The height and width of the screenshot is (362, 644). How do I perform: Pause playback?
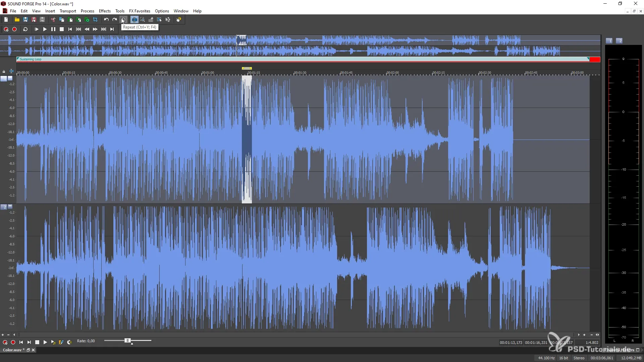click(53, 29)
